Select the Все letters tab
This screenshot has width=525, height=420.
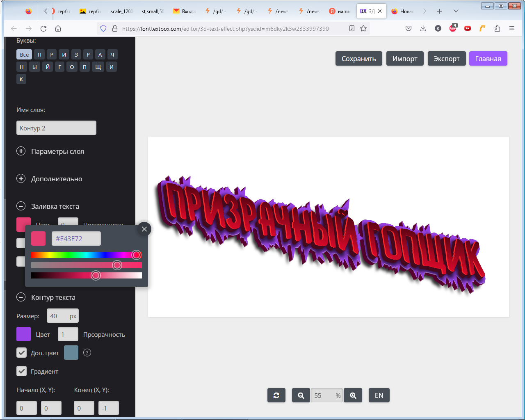coord(24,55)
